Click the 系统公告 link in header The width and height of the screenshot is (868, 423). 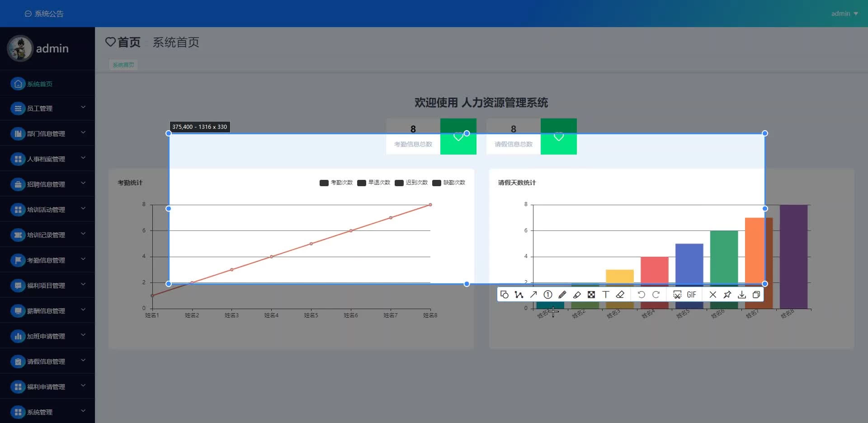(44, 14)
